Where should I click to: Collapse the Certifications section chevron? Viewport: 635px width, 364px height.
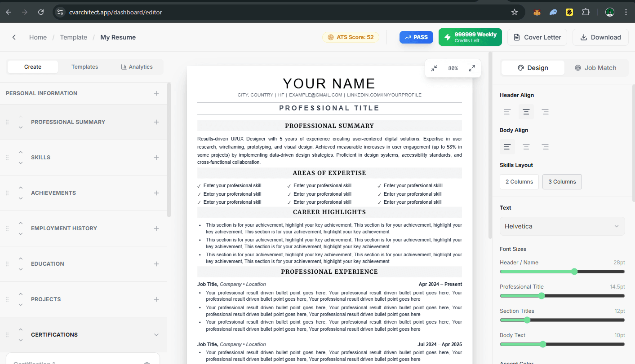[x=156, y=334]
